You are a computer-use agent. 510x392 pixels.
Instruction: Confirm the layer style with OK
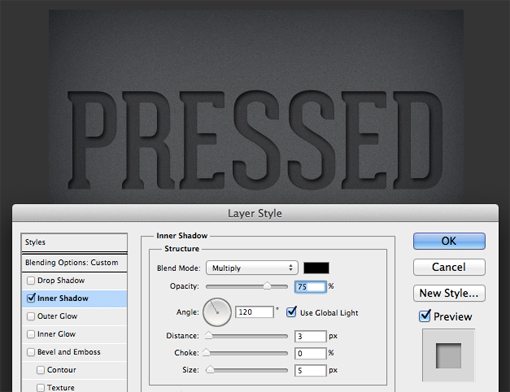tap(449, 241)
